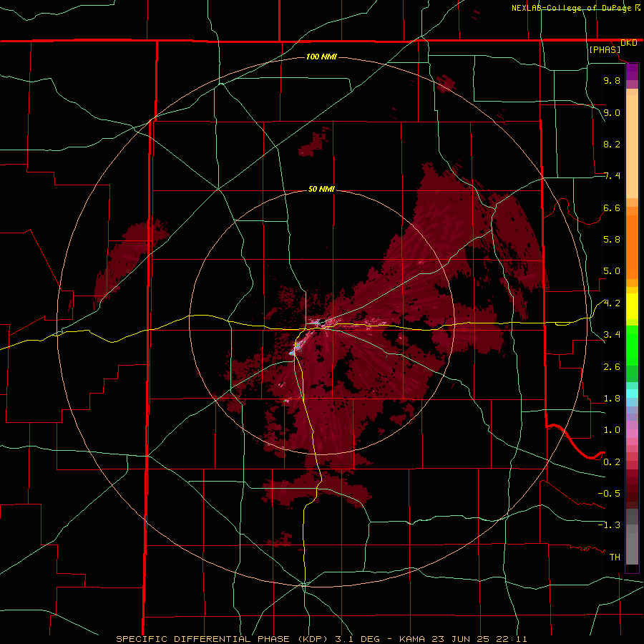
Task: Click the 9.8 value on the color scale
Action: (x=612, y=81)
